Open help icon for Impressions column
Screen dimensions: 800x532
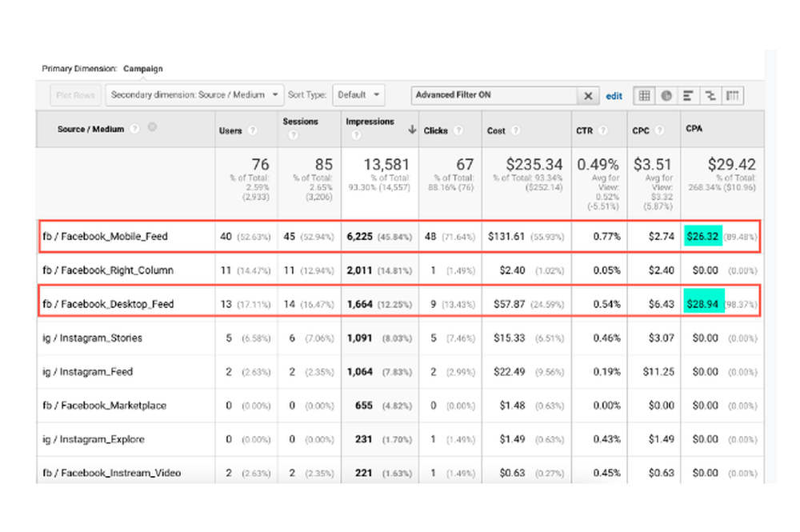(x=356, y=135)
